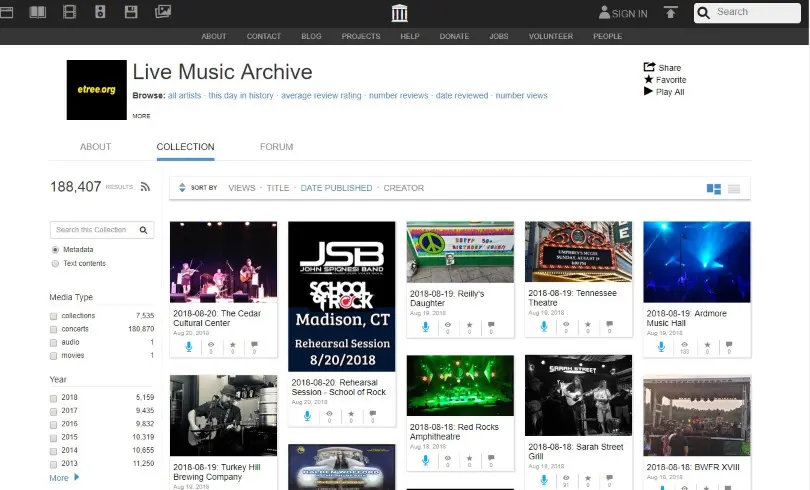Open the Texts book icon

(x=38, y=12)
